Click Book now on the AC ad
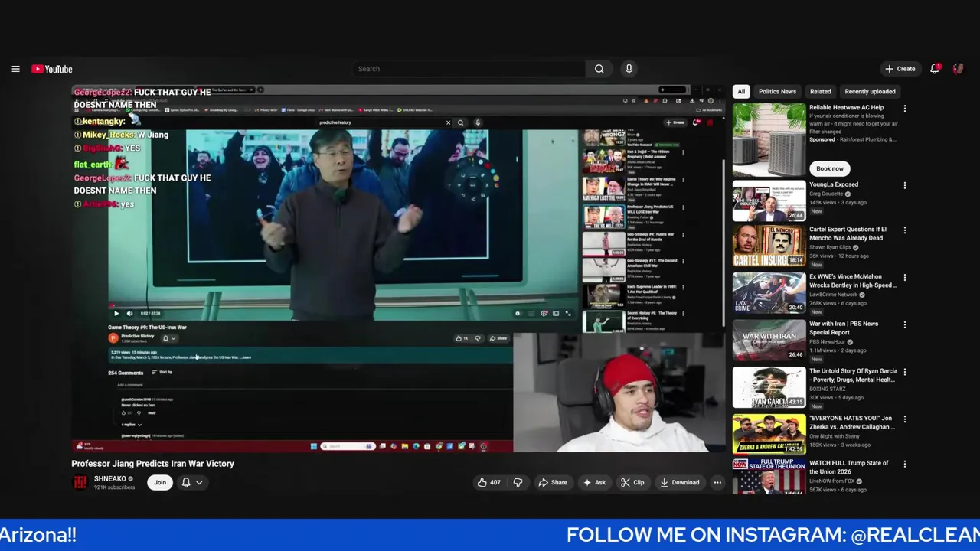 (829, 168)
